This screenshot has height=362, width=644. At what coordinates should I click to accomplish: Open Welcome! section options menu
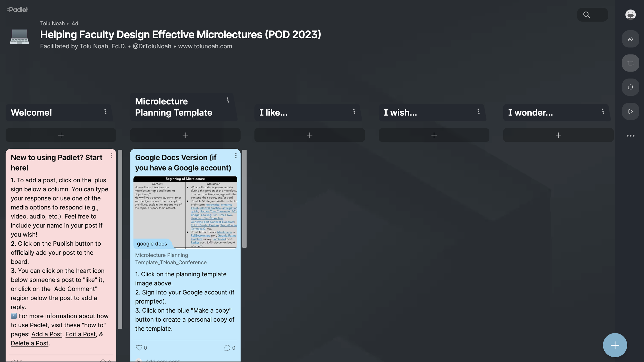(105, 111)
